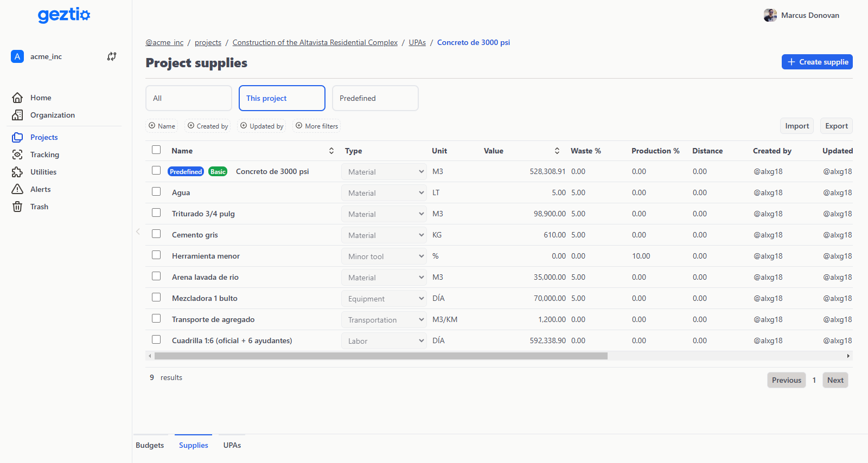Collapse the sidebar with the chevron handle
Screen dimensions: 868x463
138,232
